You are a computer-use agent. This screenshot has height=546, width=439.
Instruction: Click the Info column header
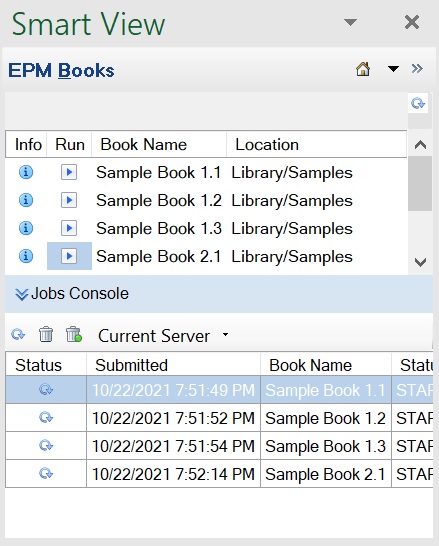[26, 145]
